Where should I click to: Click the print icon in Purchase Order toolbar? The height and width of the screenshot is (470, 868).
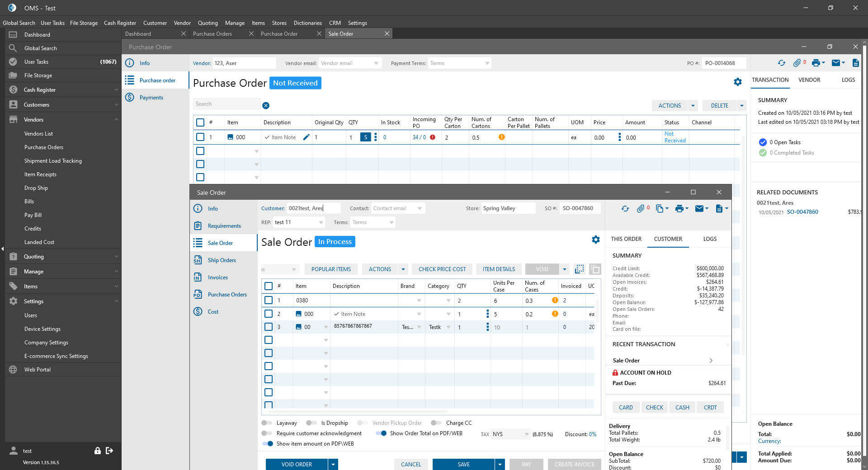pyautogui.click(x=816, y=63)
